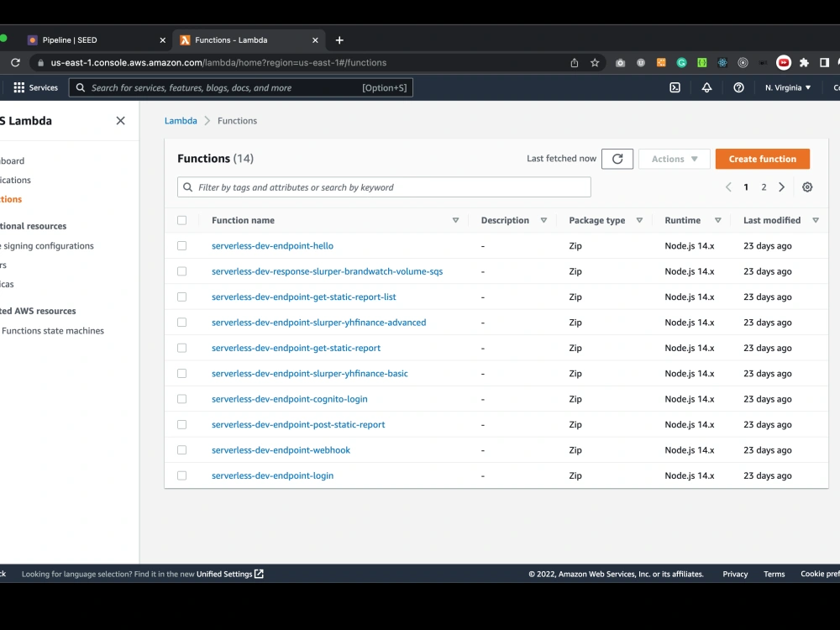This screenshot has width=840, height=630.
Task: Open serverless-dev-endpoint-login function
Action: pyautogui.click(x=272, y=475)
